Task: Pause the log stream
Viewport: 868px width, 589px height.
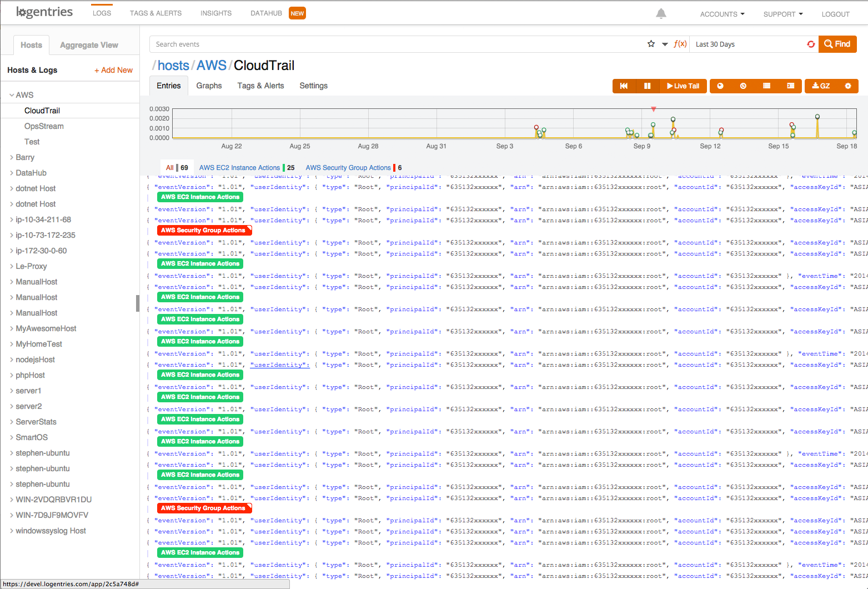Action: tap(647, 86)
